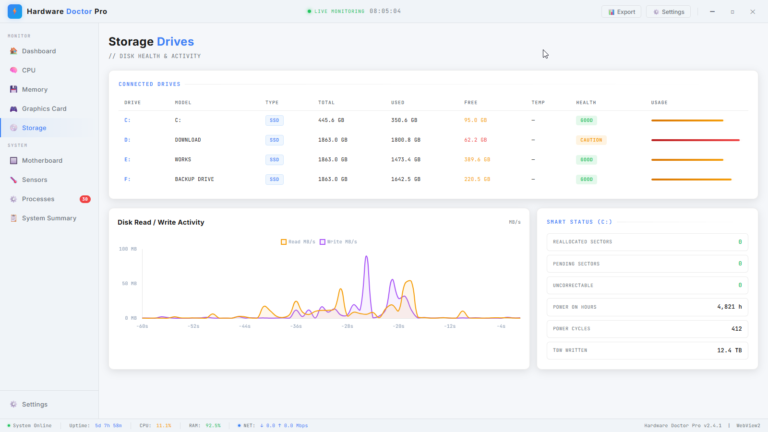The height and width of the screenshot is (432, 768).
Task: Open System Summary page
Action: coord(49,218)
